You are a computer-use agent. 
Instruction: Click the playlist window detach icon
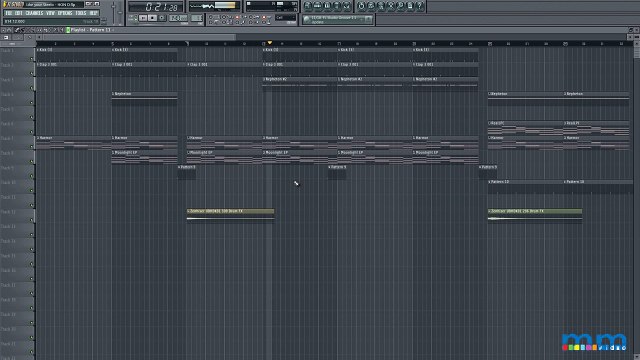click(631, 30)
